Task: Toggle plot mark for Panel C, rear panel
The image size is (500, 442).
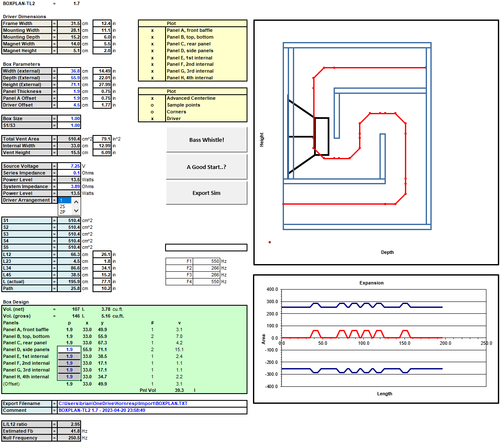Action: click(152, 44)
